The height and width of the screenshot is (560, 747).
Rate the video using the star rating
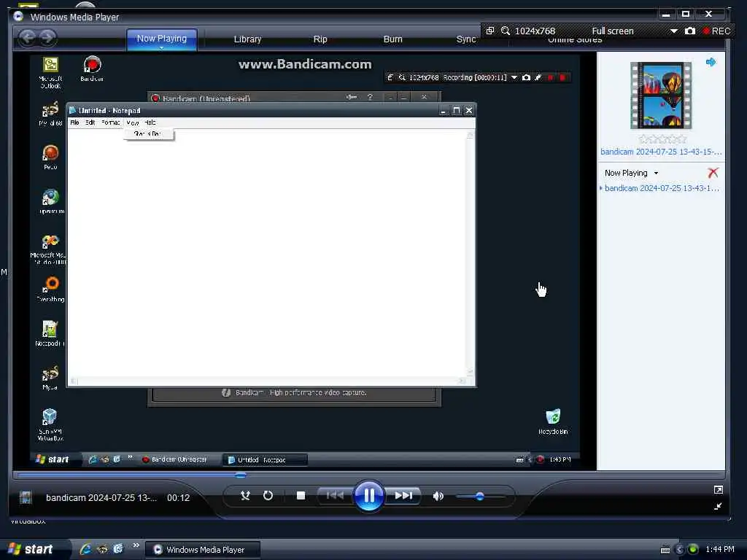coord(662,139)
